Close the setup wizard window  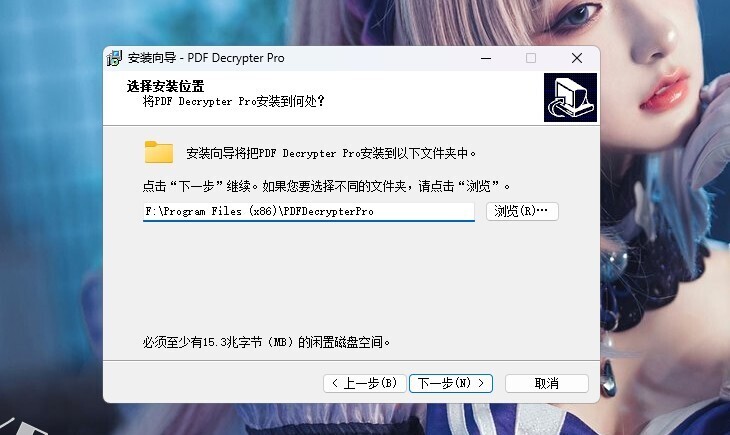pos(577,58)
